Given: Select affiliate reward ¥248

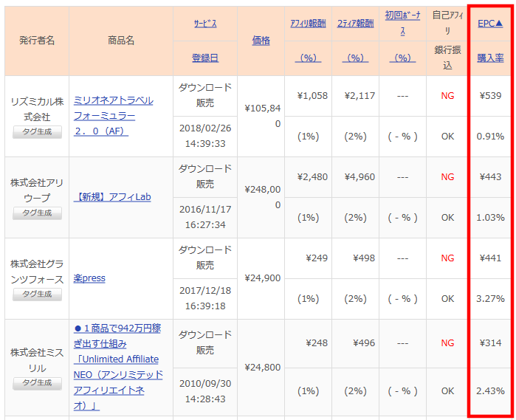Looking at the screenshot, I should (x=317, y=343).
